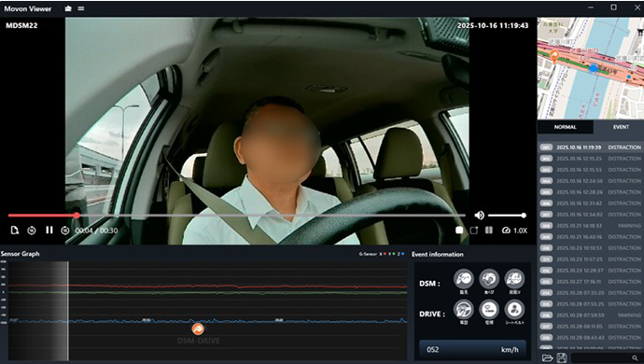
Task: Select event 2025.10.28 07:55:25 DISTRACTION
Action: (x=591, y=303)
